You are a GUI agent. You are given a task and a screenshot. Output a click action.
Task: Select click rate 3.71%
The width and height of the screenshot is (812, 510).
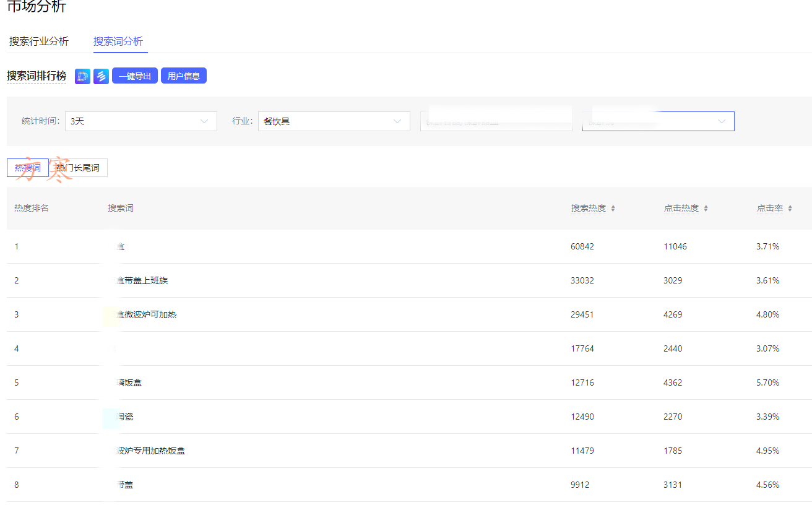click(768, 246)
